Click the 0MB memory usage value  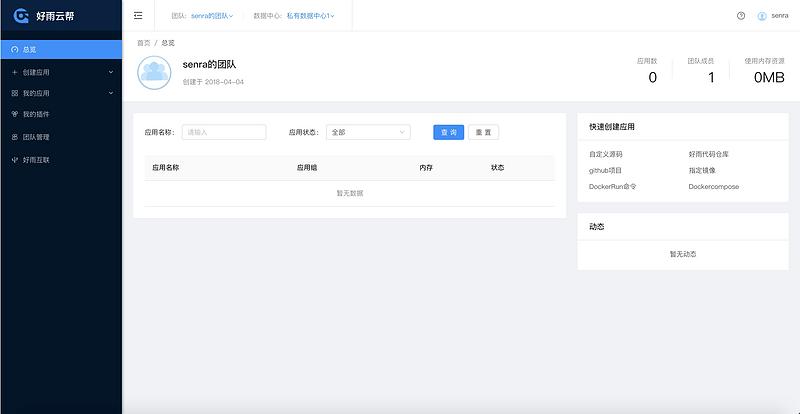point(769,78)
